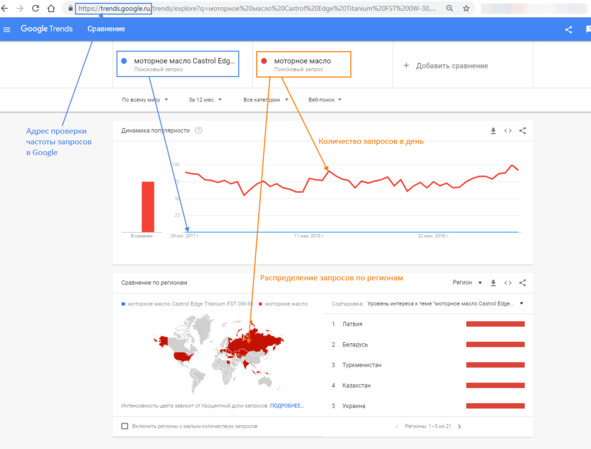Select the моторное масло Castrol Edge search term
Screen dimensions: 591x449
(178, 64)
